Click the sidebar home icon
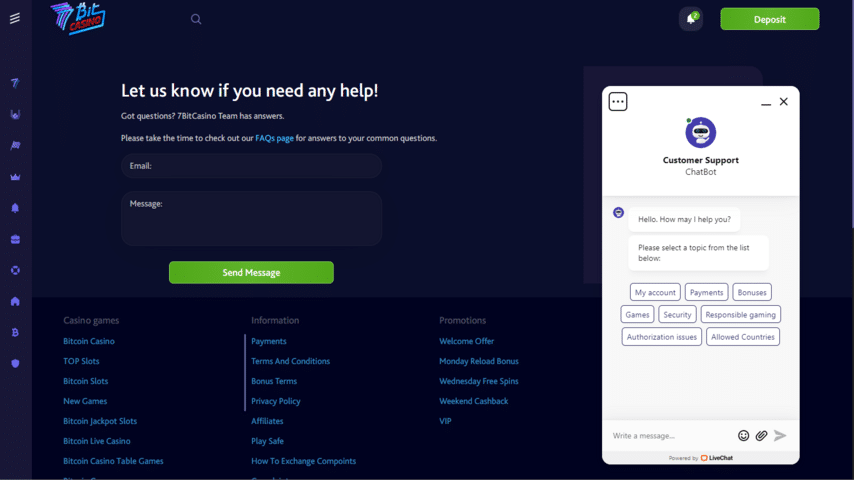854x480 pixels. (x=15, y=301)
